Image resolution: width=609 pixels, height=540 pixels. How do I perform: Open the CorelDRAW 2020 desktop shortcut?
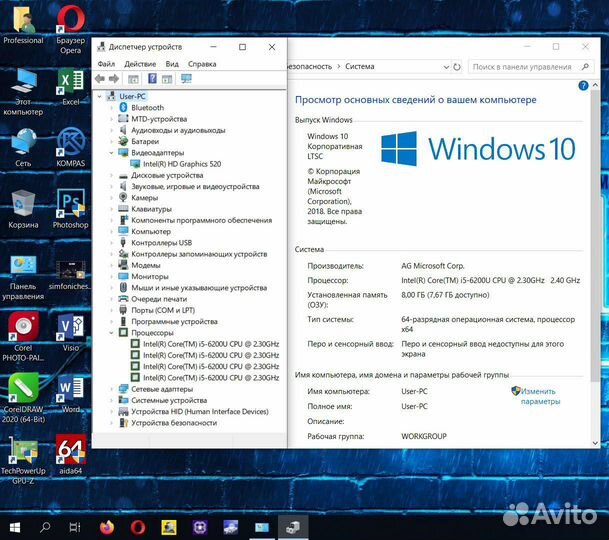pos(23,398)
